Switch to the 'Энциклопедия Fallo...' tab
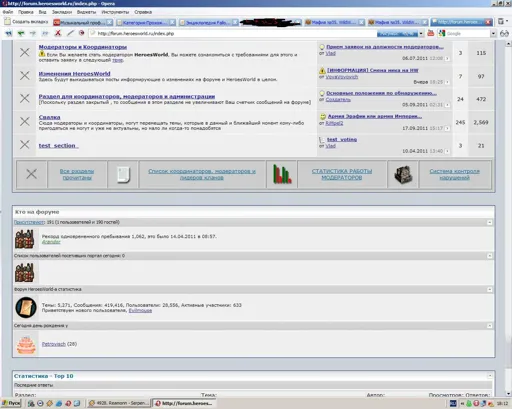The width and height of the screenshot is (512, 409). click(208, 22)
